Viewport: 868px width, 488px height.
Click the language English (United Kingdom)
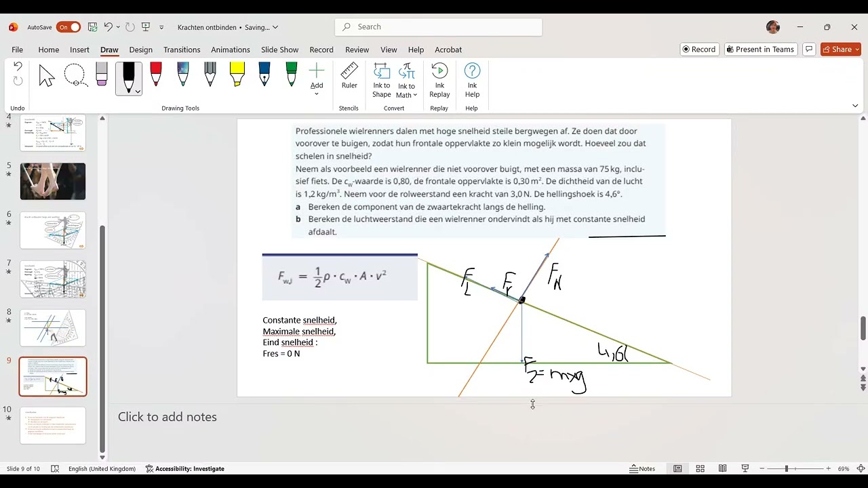point(102,468)
